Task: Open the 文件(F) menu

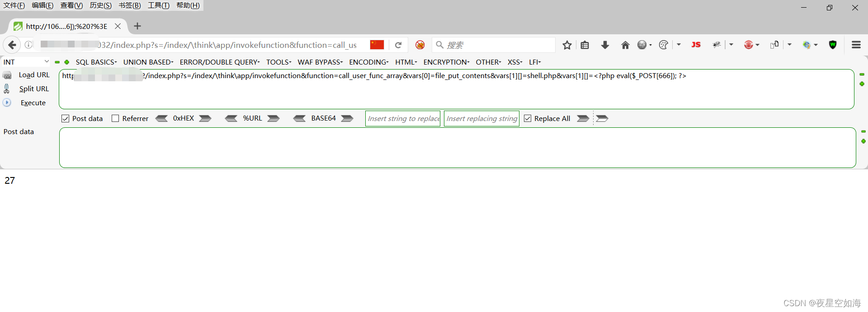Action: click(14, 5)
